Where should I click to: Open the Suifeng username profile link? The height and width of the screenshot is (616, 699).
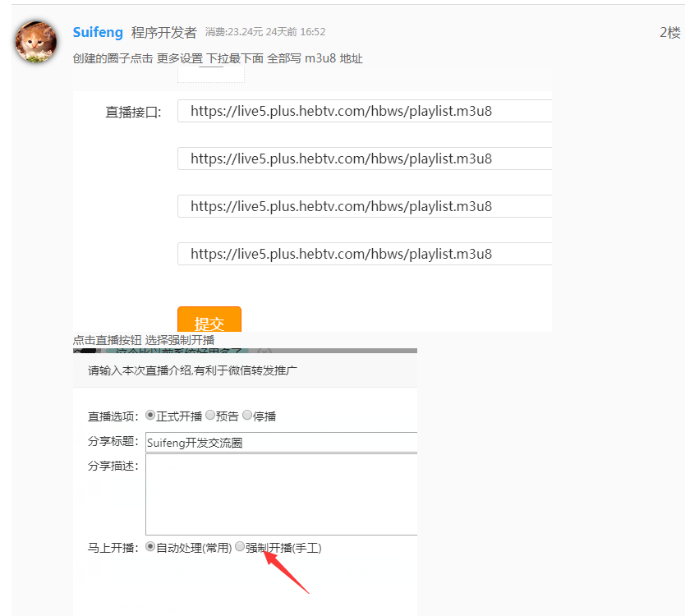pos(98,32)
